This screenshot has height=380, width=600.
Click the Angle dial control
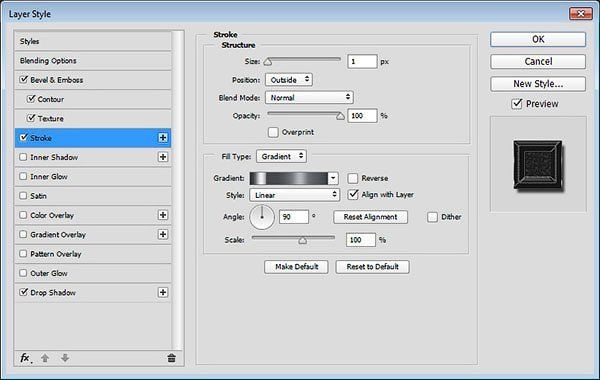[262, 217]
